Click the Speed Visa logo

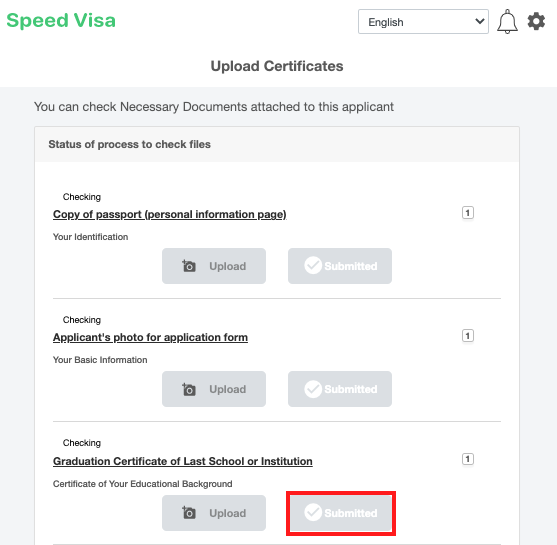pos(61,20)
